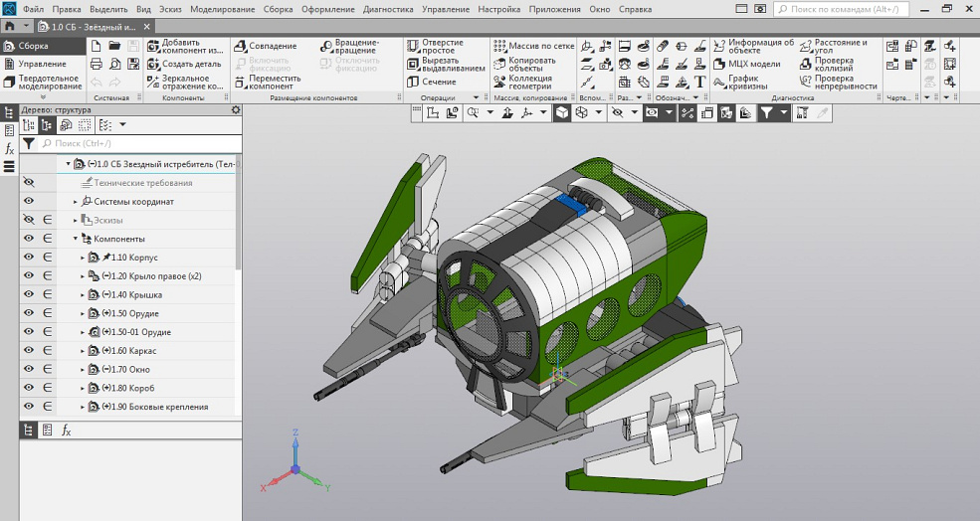
Task: Click the Mass properties (МЦХ модели) icon
Action: pyautogui.click(x=720, y=64)
